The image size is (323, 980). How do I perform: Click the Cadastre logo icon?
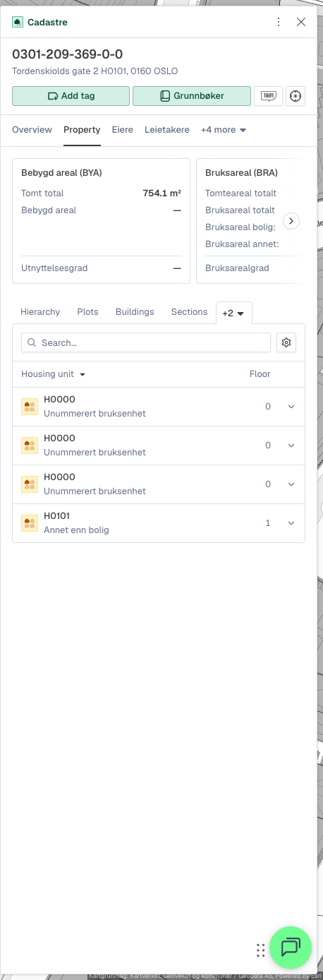click(18, 22)
